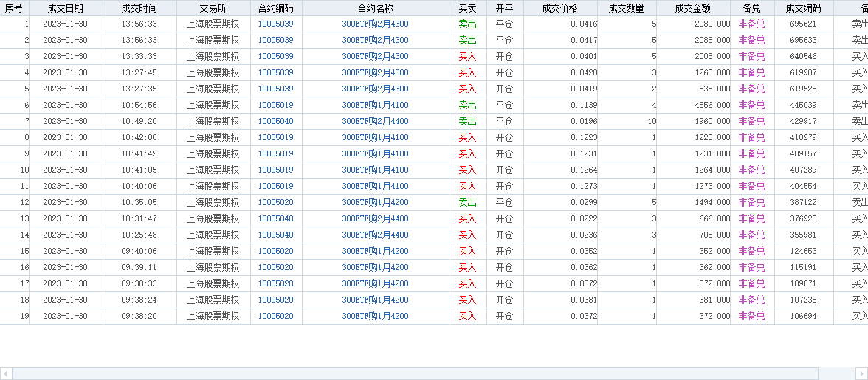Click the 成交数量 column header

[x=626, y=8]
